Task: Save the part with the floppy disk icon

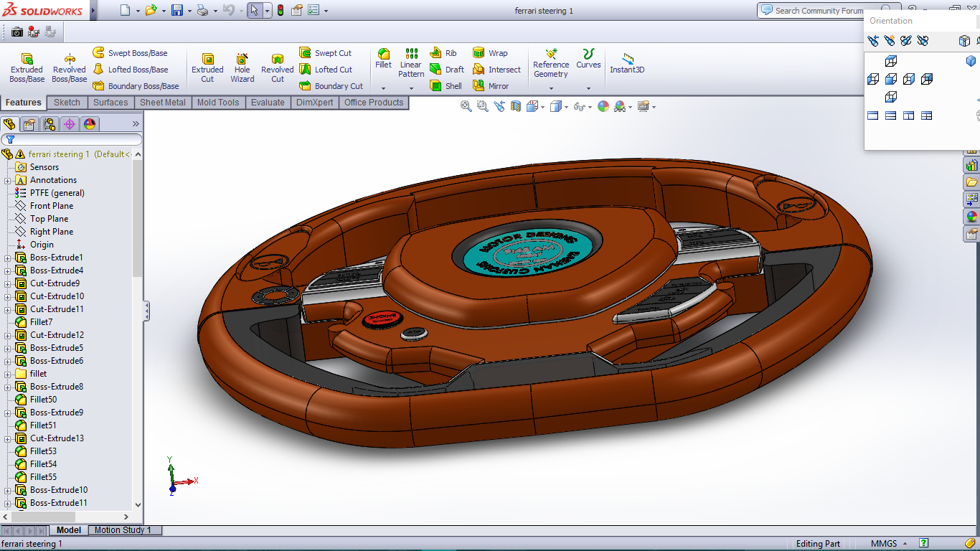Action: 177,10
